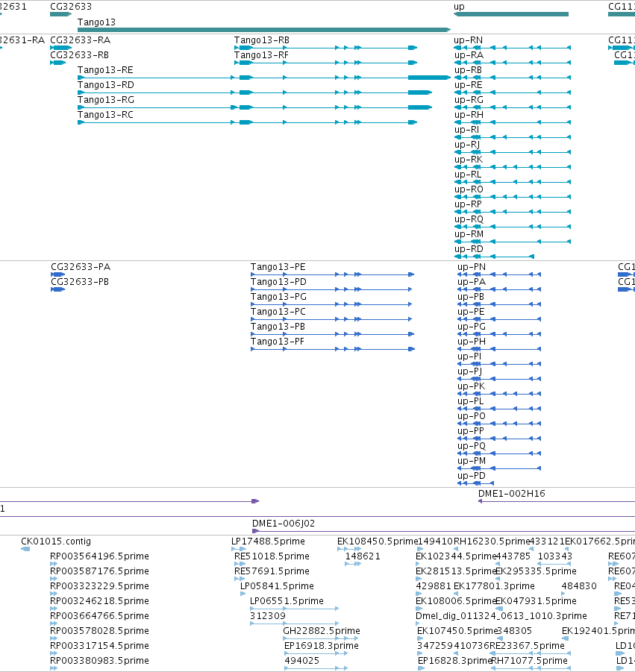This screenshot has width=635, height=672.
Task: Click transcript label up-RB
Action: pos(468,70)
